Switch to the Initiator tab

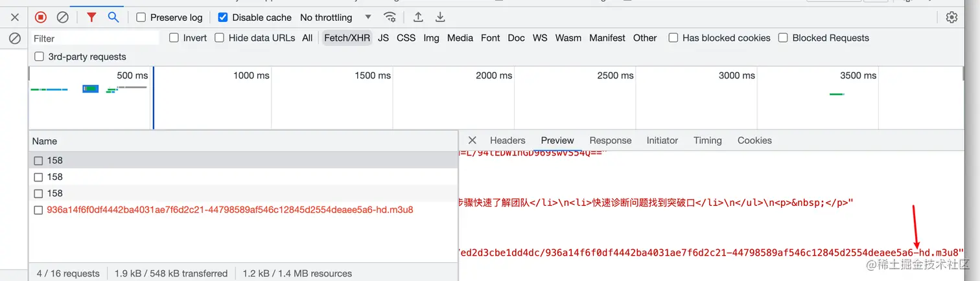[x=662, y=140]
